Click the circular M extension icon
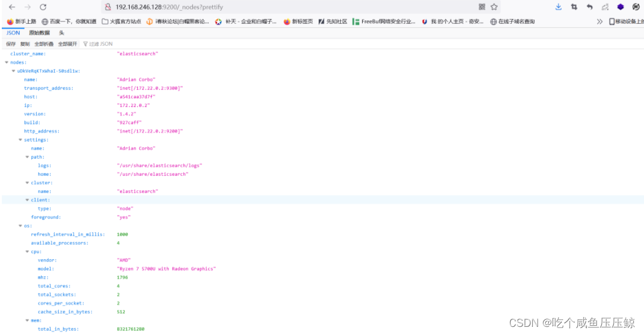The height and width of the screenshot is (334, 644). point(636,7)
